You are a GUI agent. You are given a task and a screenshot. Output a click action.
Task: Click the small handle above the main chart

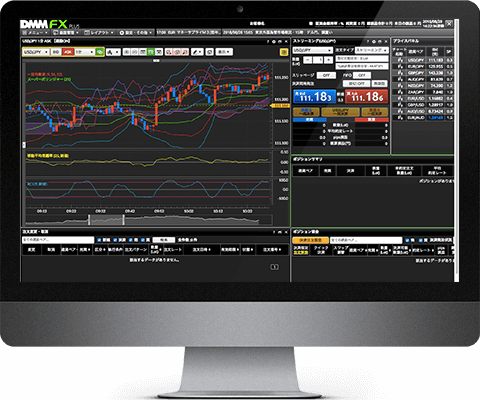156,61
